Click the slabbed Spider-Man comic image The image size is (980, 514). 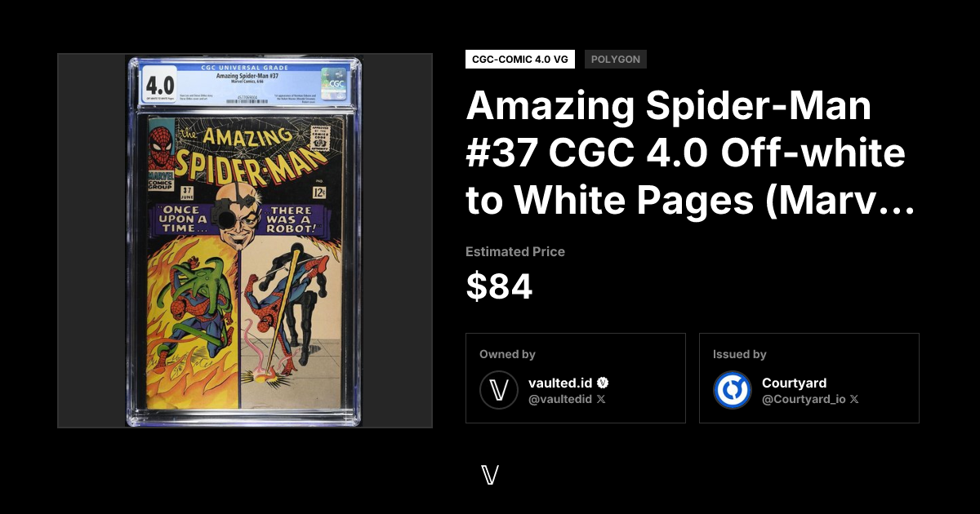coord(245,241)
